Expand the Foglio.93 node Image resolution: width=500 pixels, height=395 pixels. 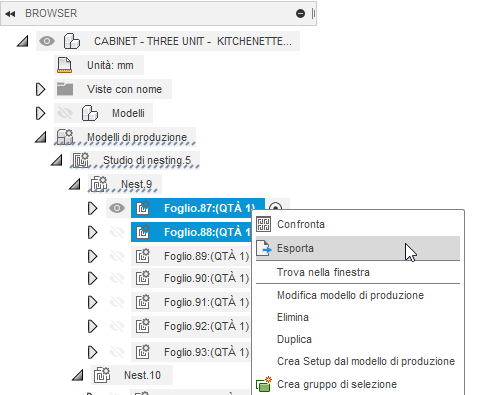(x=92, y=352)
